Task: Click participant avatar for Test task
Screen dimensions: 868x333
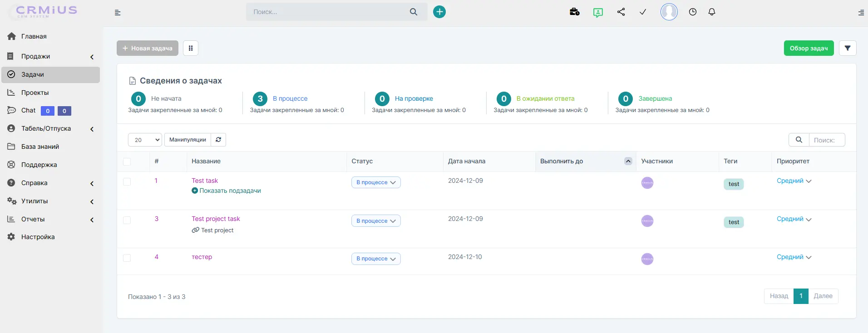Action: pos(647,183)
